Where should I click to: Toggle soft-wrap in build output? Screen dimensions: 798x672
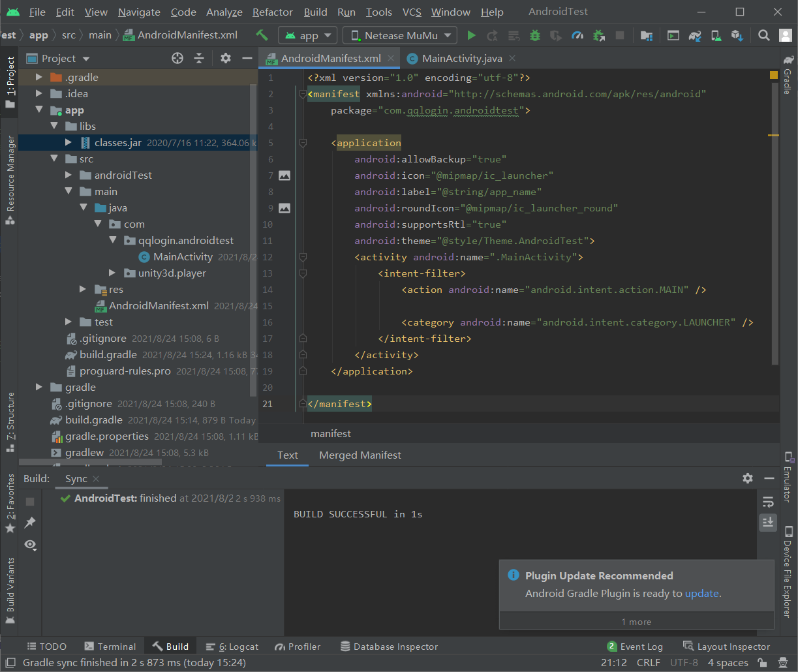[x=768, y=501]
